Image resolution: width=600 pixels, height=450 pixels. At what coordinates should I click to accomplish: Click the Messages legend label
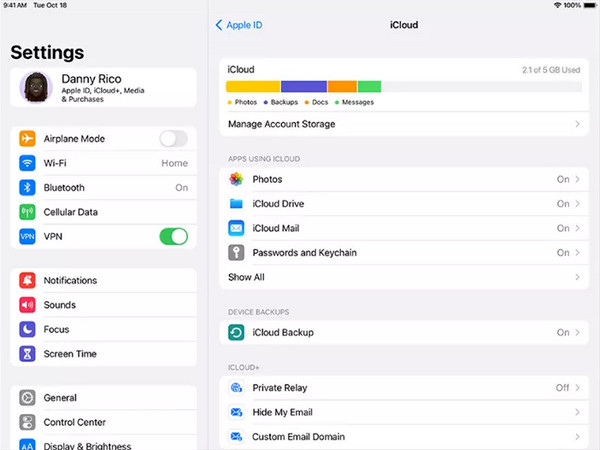[358, 102]
